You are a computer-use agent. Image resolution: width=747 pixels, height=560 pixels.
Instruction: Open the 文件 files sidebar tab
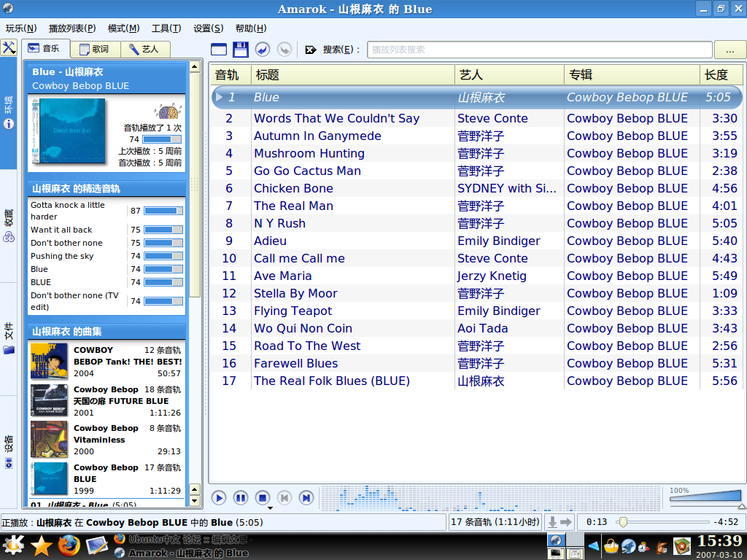click(x=9, y=338)
